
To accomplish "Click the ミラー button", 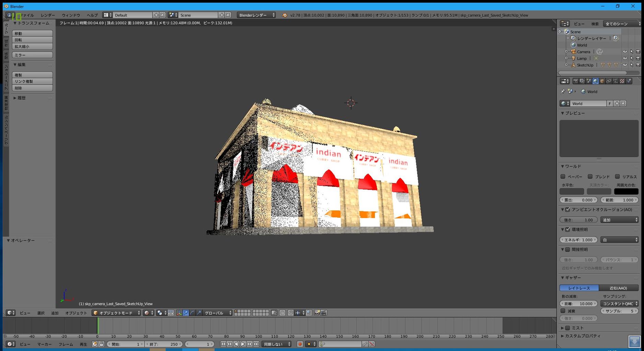I will [x=32, y=55].
